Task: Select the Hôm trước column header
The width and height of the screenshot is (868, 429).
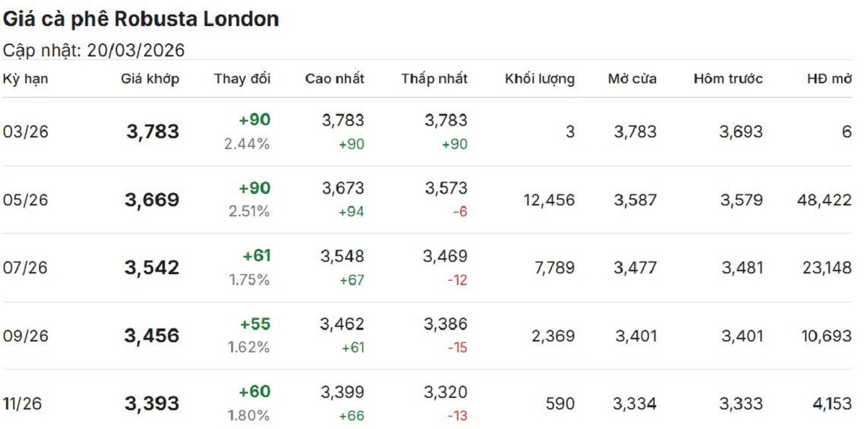Action: 728,79
